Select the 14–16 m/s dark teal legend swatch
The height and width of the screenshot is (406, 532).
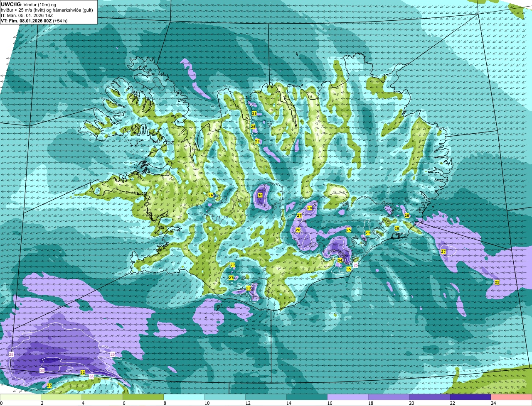307,397
